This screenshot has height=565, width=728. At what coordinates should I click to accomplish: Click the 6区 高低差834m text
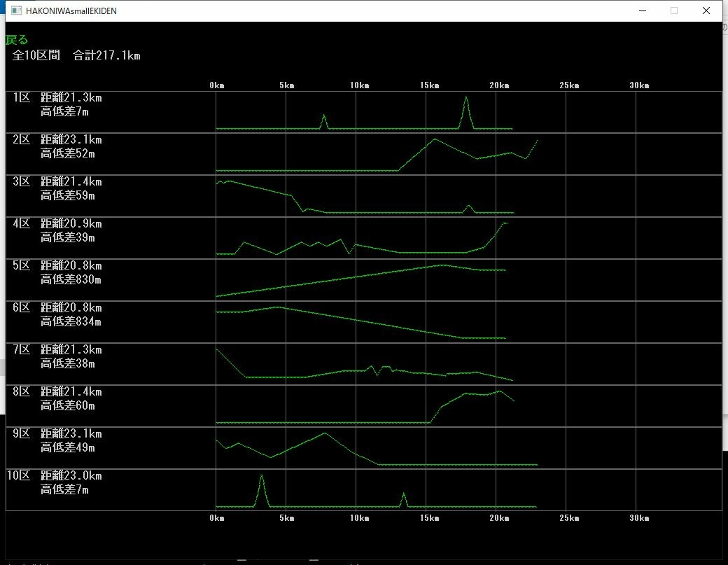pyautogui.click(x=71, y=322)
